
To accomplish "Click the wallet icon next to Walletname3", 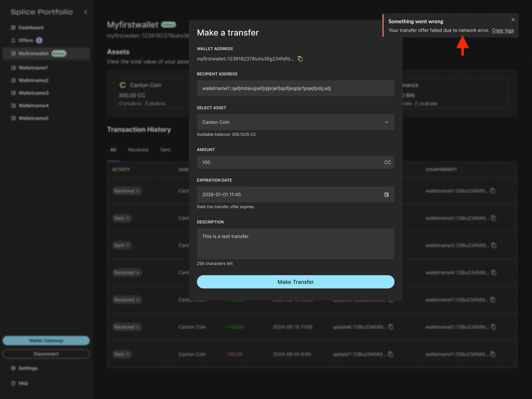I will [13, 93].
